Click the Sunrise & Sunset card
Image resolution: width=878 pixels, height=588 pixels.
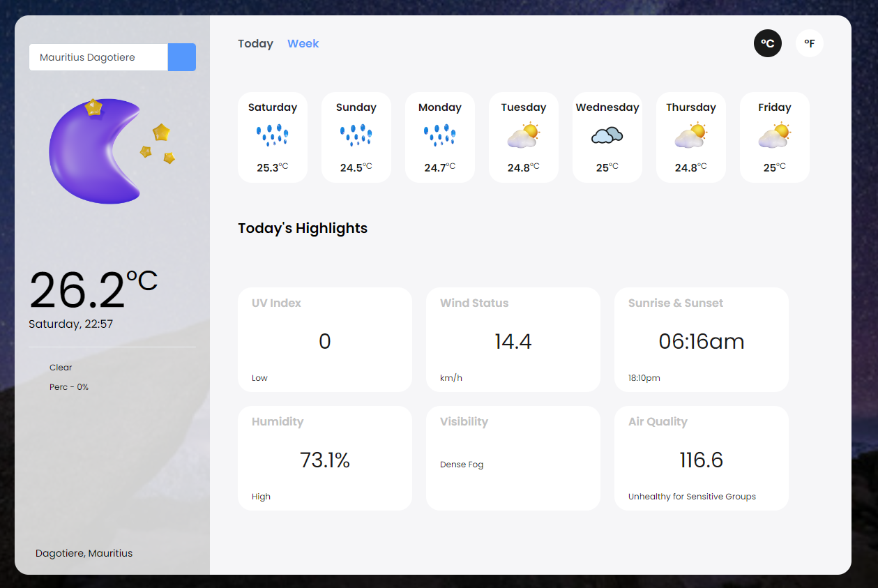(701, 340)
